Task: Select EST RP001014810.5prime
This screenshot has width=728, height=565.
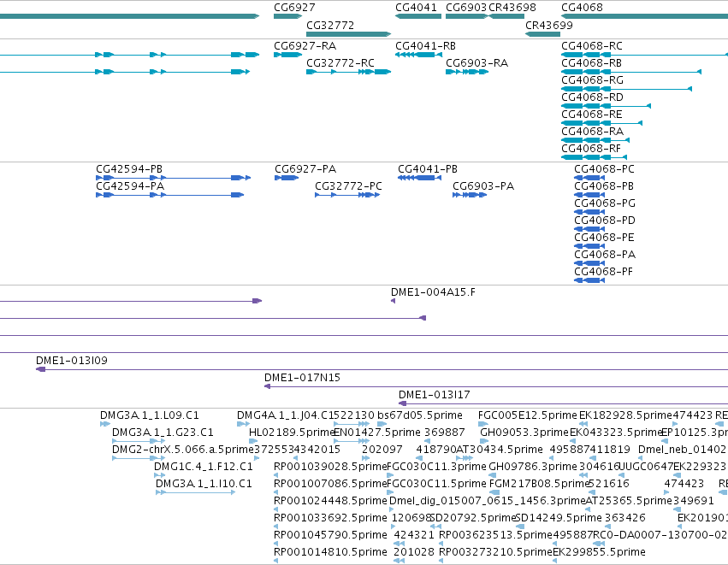Action: [x=330, y=552]
